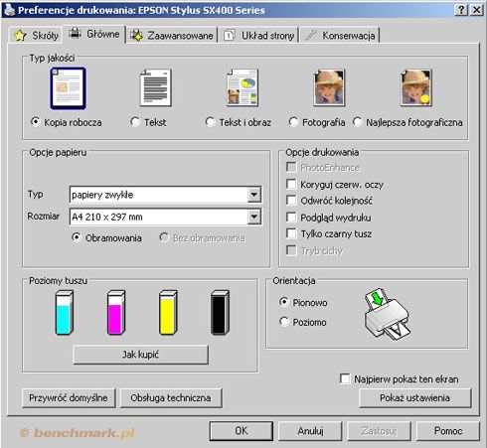Expand the paper Typ dropdown

coord(254,195)
